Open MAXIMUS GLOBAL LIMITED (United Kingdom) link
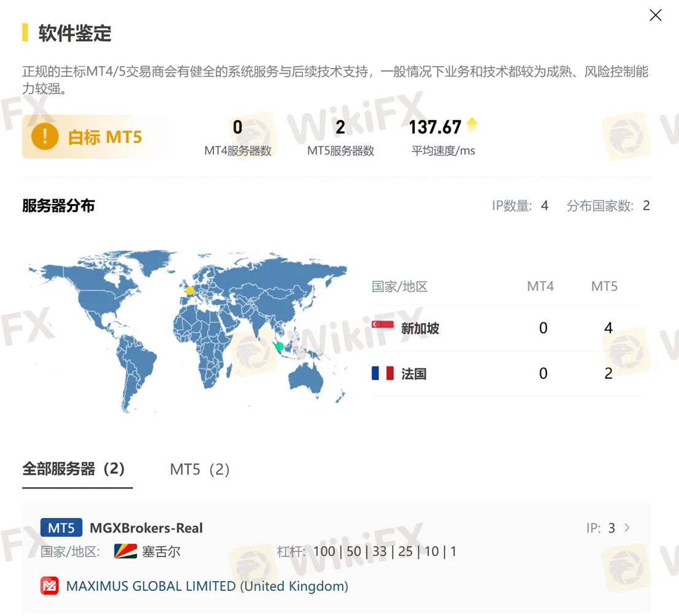Viewport: 679px width, 616px height. pyautogui.click(x=207, y=586)
